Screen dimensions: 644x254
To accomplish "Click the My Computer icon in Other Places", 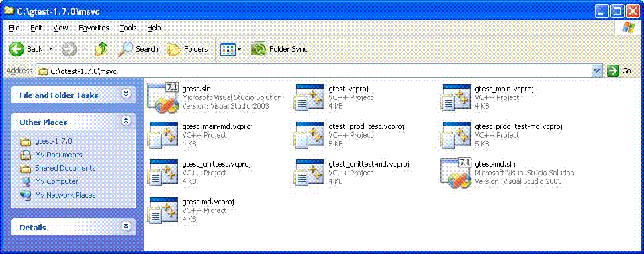I will pos(26,181).
